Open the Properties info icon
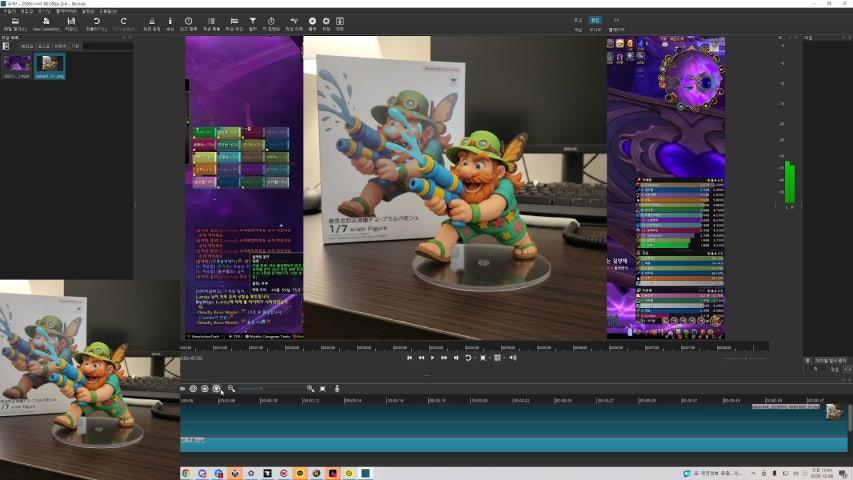This screenshot has height=480, width=853. pos(170,22)
